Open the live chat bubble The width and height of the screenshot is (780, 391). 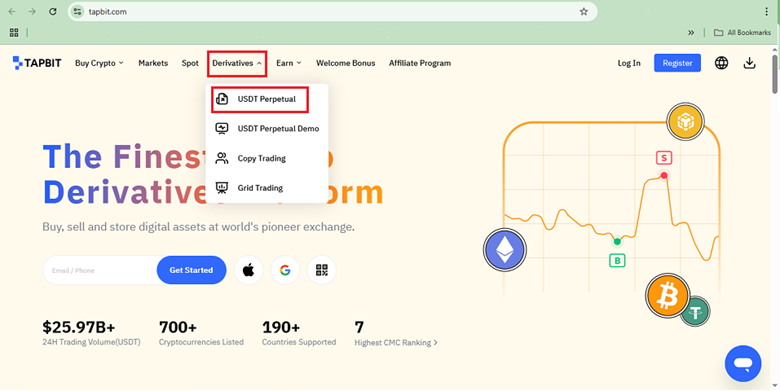coord(743,364)
